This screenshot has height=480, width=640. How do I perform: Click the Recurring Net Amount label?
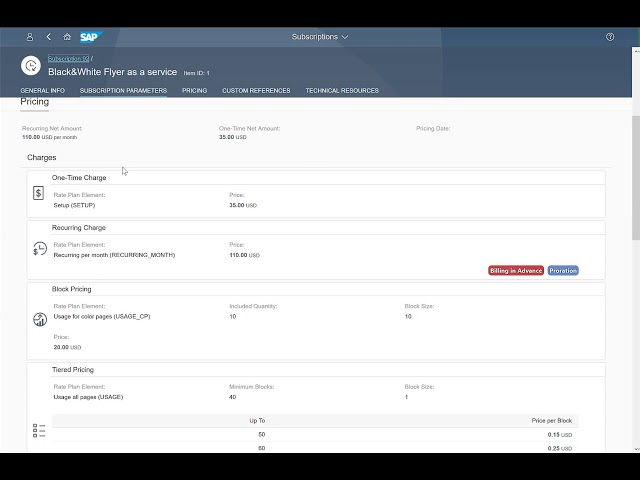(52, 129)
